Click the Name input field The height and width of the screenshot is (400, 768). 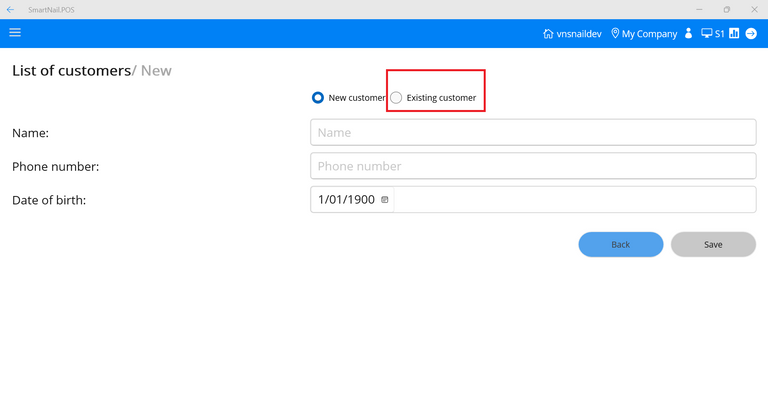click(533, 132)
